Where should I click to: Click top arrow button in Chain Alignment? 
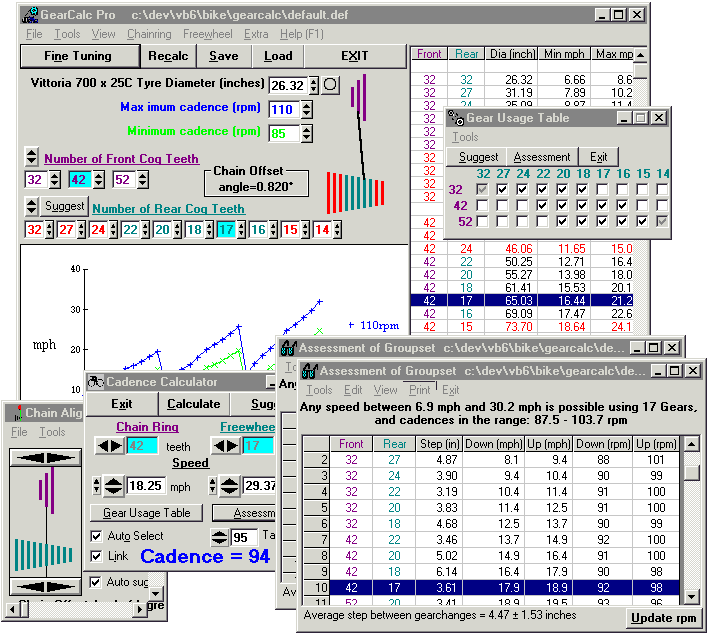tap(46, 458)
